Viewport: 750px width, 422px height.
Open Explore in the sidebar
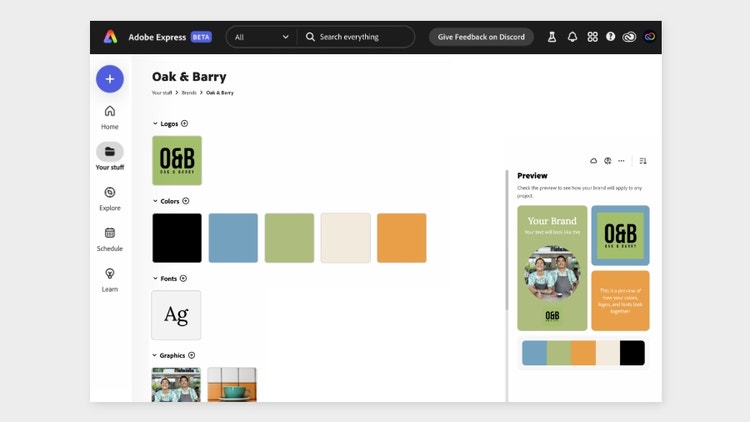(110, 199)
